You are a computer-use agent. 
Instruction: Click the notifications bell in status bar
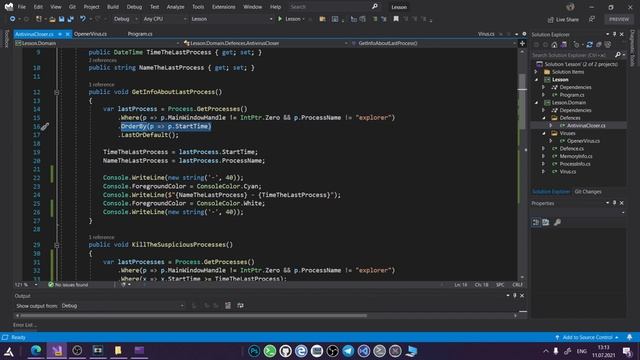tap(629, 337)
